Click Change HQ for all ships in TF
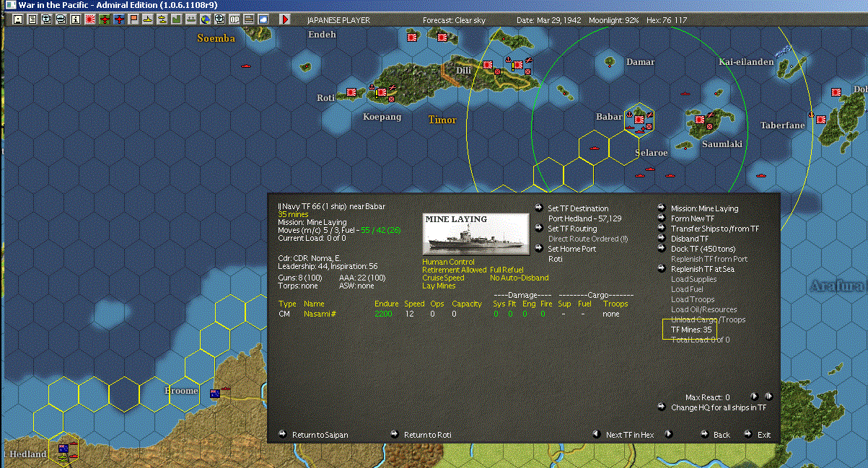The image size is (868, 468). (x=718, y=407)
